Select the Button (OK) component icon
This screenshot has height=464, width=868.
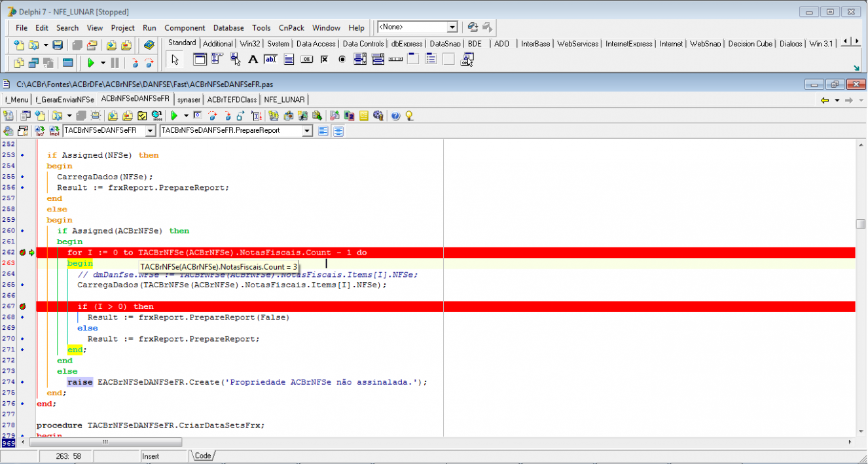click(x=307, y=60)
